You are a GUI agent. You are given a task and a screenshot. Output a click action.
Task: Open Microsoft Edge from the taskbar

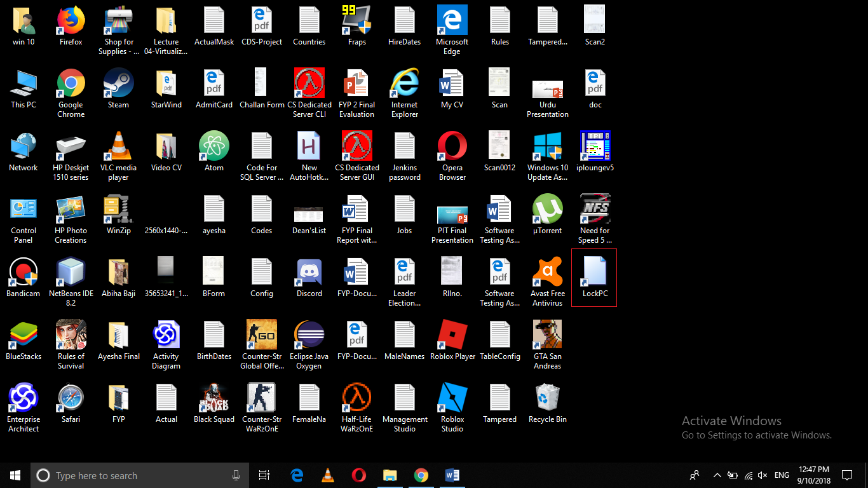coord(296,475)
